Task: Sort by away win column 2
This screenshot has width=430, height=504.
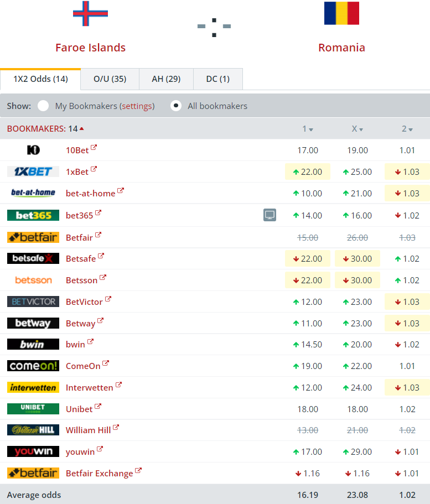Action: tap(407, 129)
